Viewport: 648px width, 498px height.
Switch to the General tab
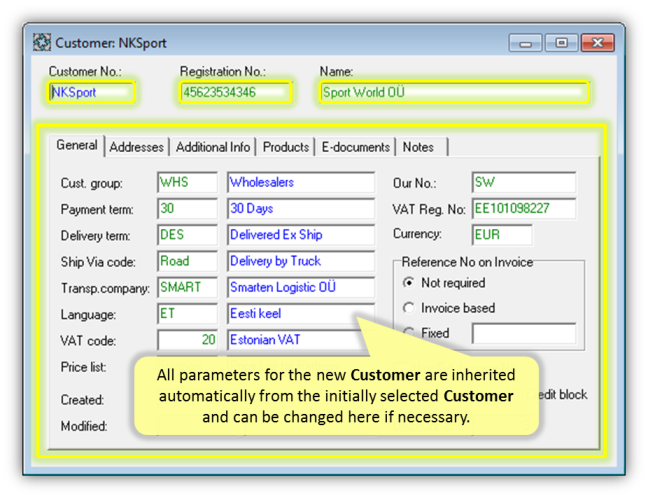[77, 145]
